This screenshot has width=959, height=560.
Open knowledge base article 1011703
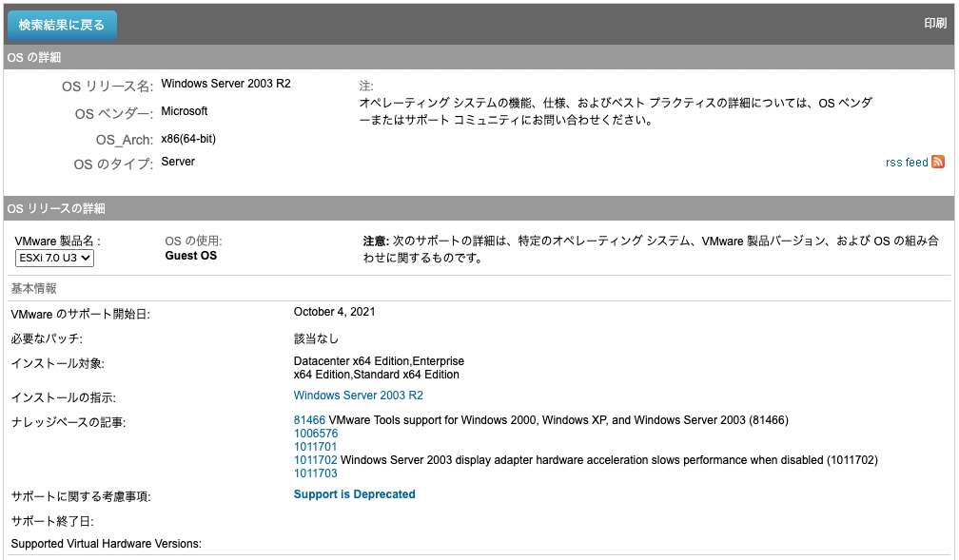click(315, 473)
